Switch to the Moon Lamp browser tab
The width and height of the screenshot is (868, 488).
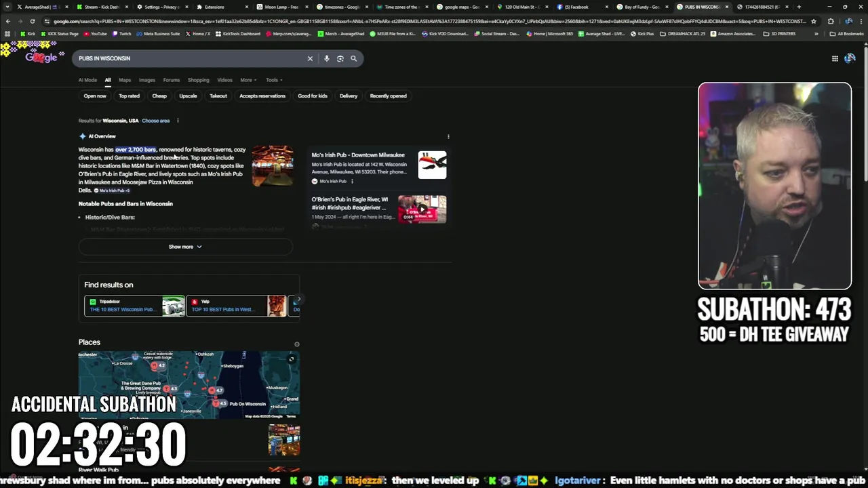[x=281, y=7]
